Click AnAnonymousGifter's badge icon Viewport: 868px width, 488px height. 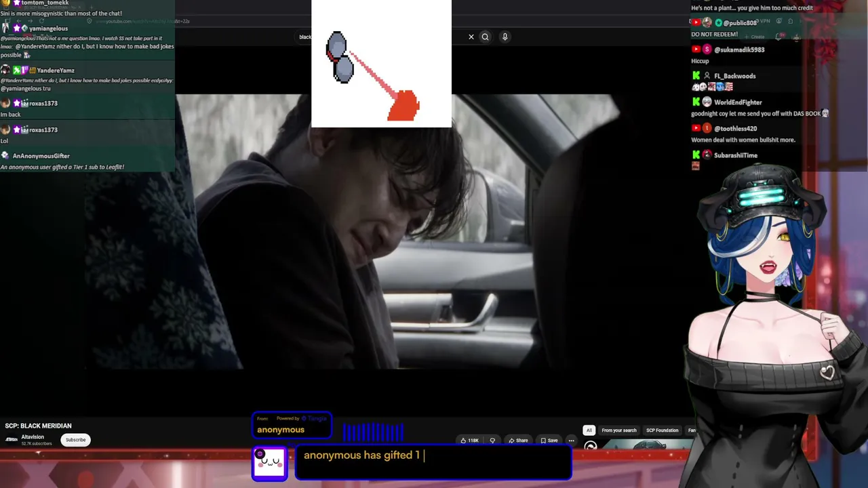click(x=5, y=156)
